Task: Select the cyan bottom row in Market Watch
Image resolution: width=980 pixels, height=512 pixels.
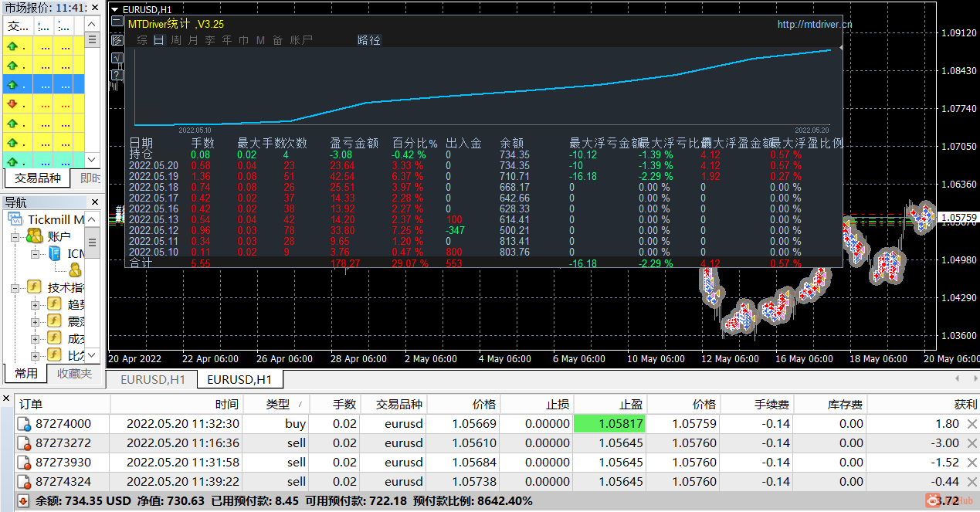Action: coord(44,161)
